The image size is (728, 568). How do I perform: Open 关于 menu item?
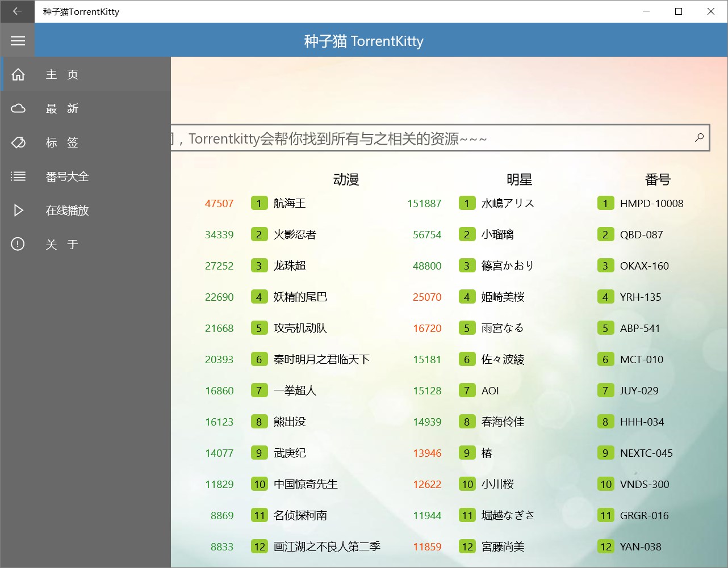(86, 245)
